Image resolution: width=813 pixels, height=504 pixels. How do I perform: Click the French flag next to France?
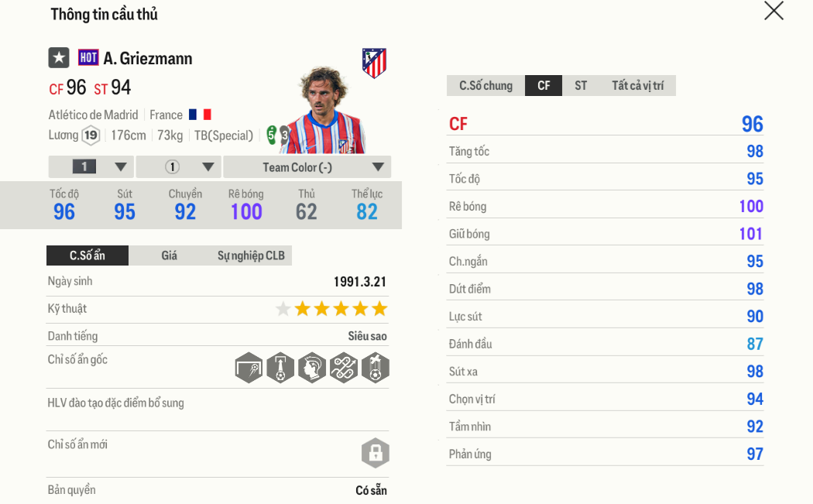(200, 115)
